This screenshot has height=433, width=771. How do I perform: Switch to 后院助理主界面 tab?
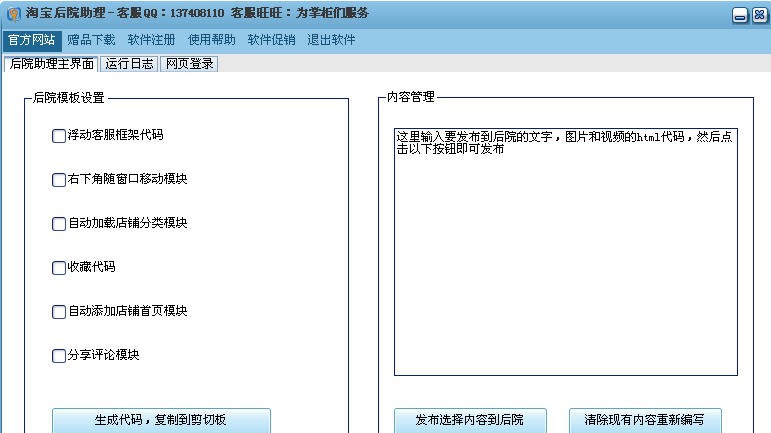pos(52,64)
